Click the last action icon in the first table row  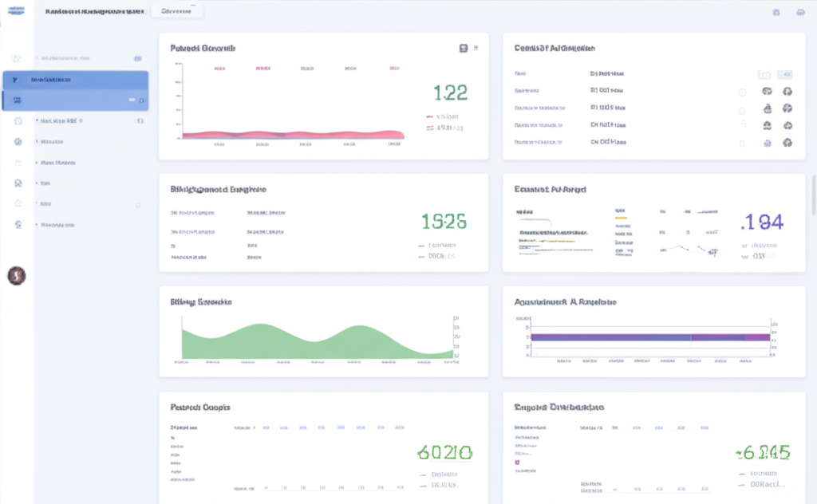(x=787, y=92)
